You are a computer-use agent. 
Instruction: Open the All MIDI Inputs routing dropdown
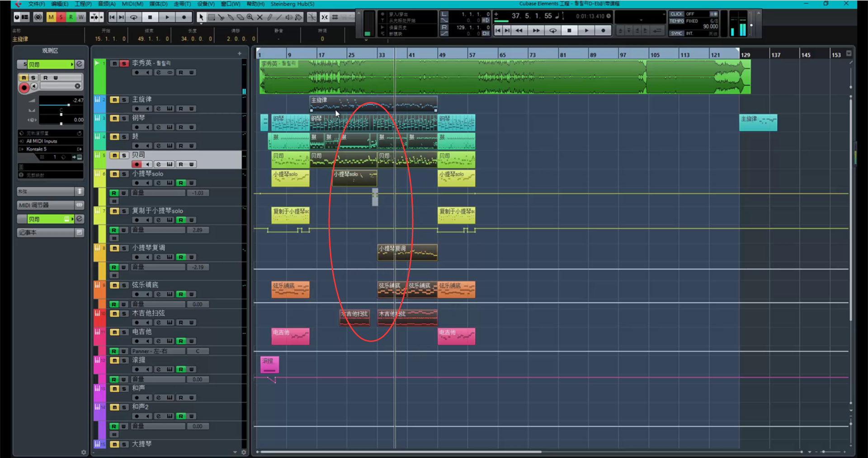[51, 141]
